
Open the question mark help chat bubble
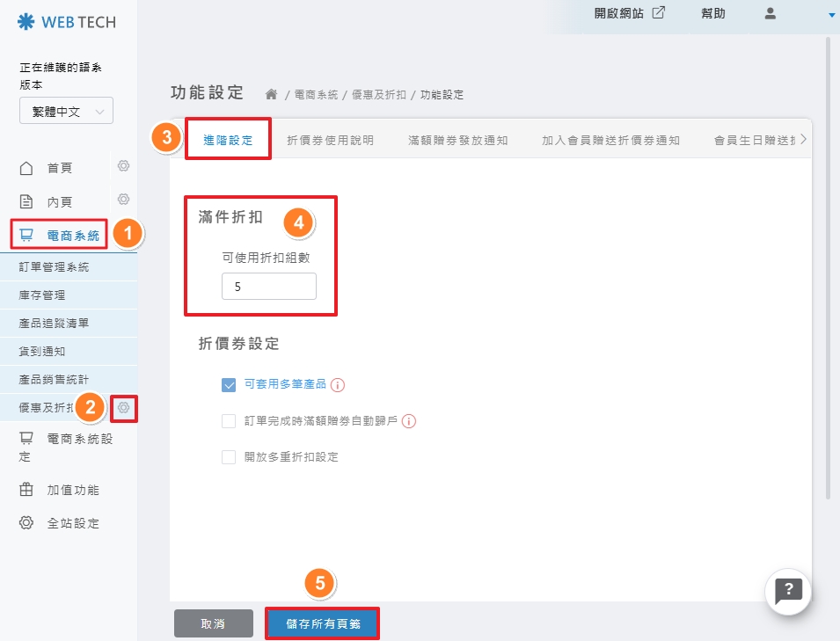click(788, 590)
